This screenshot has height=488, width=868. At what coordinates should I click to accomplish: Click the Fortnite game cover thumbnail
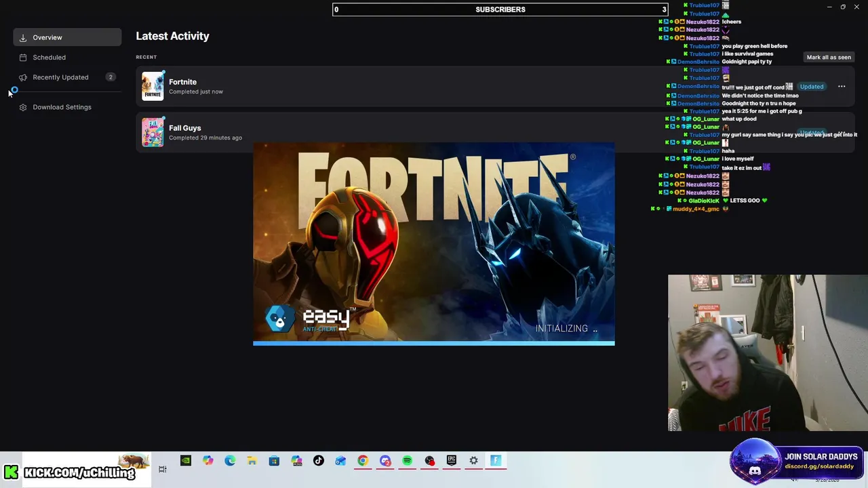pyautogui.click(x=153, y=86)
